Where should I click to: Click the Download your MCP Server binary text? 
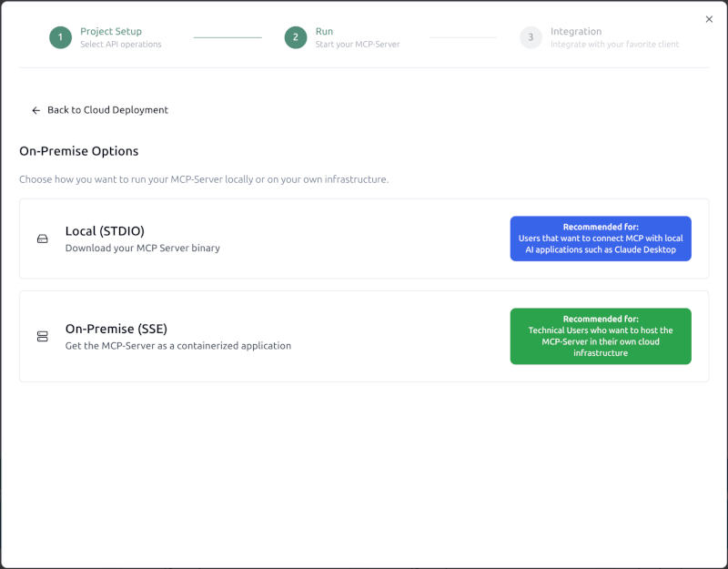(142, 249)
